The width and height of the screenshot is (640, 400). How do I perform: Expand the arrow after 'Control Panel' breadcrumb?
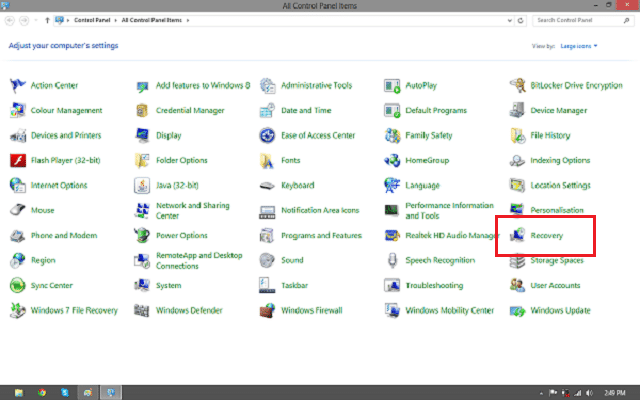116,20
